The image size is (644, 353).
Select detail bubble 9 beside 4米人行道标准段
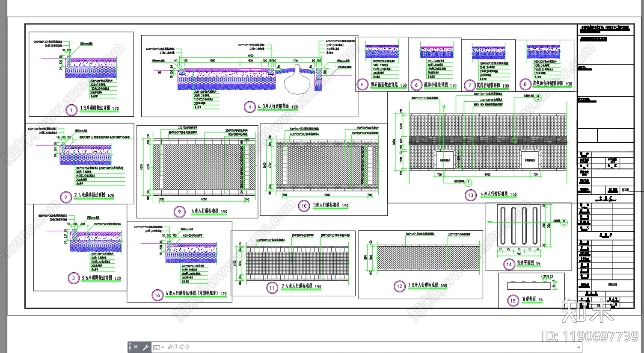[x=179, y=212]
